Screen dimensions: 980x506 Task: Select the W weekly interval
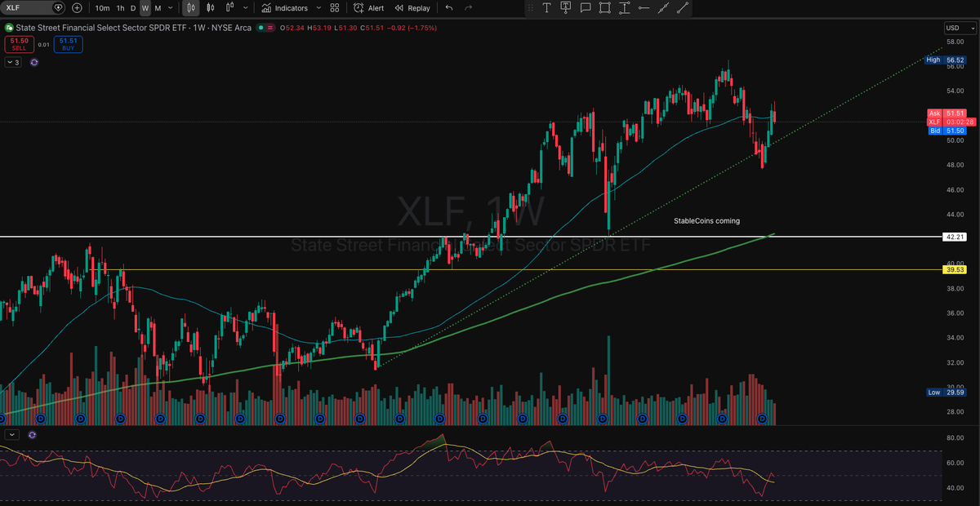coord(145,8)
